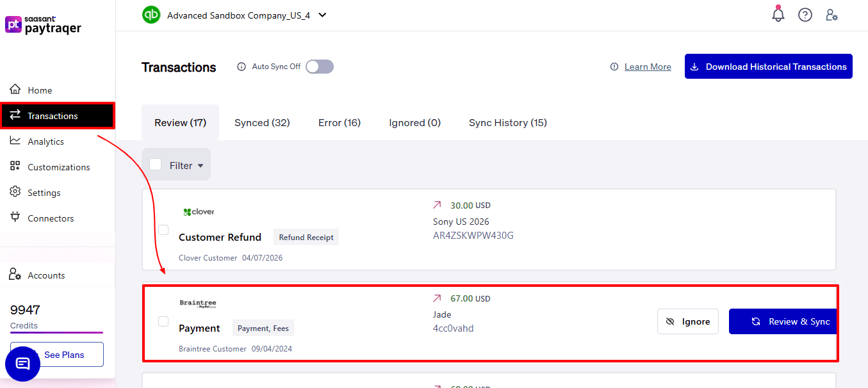The image size is (868, 388).
Task: Follow the Learn More link
Action: (648, 67)
